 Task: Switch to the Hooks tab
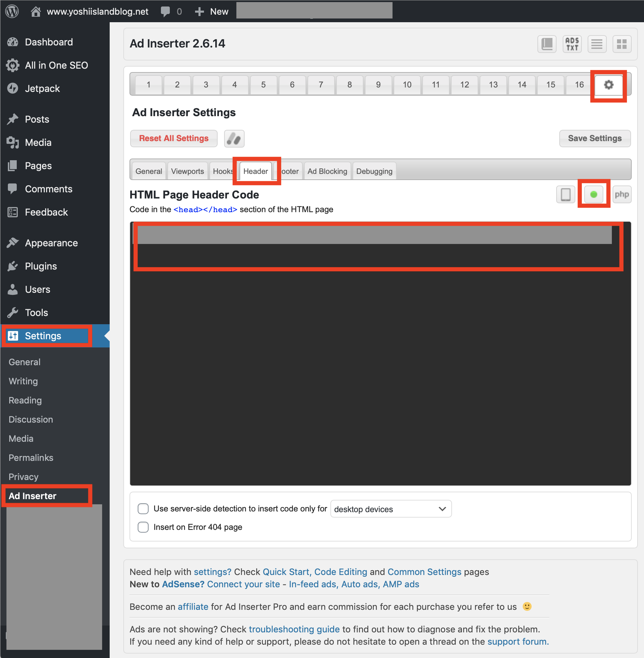pos(222,171)
